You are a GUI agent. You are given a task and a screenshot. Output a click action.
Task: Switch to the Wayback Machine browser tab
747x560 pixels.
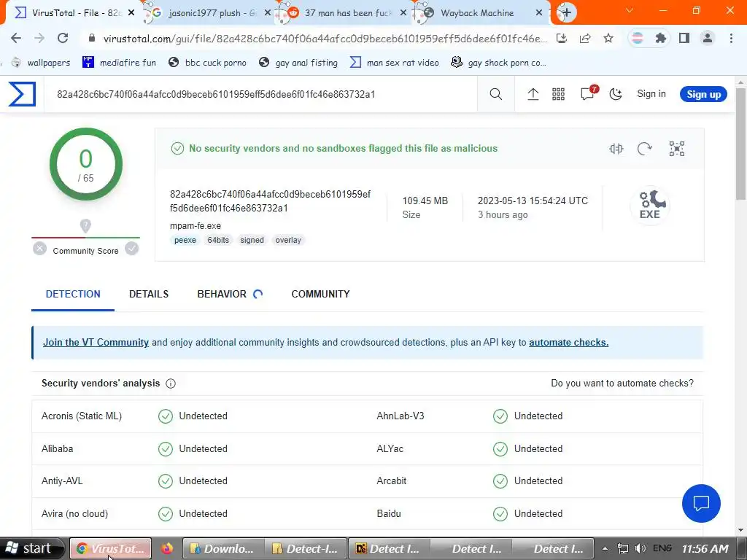point(477,13)
